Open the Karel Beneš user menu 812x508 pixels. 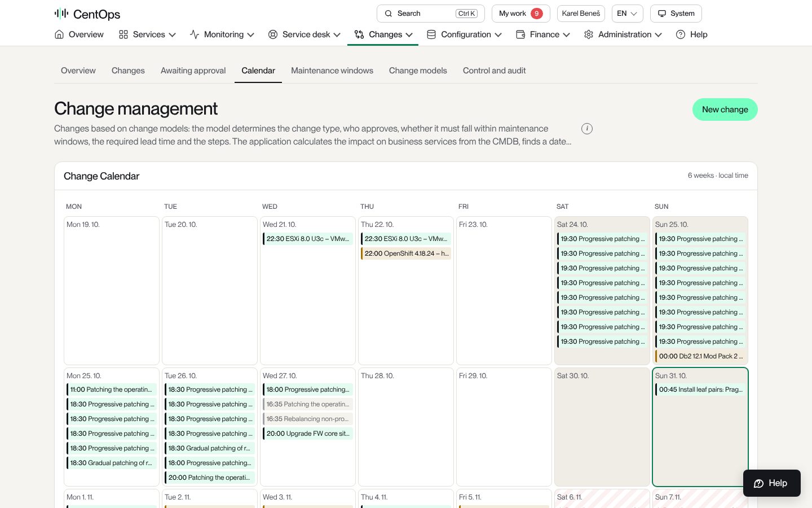click(x=581, y=14)
